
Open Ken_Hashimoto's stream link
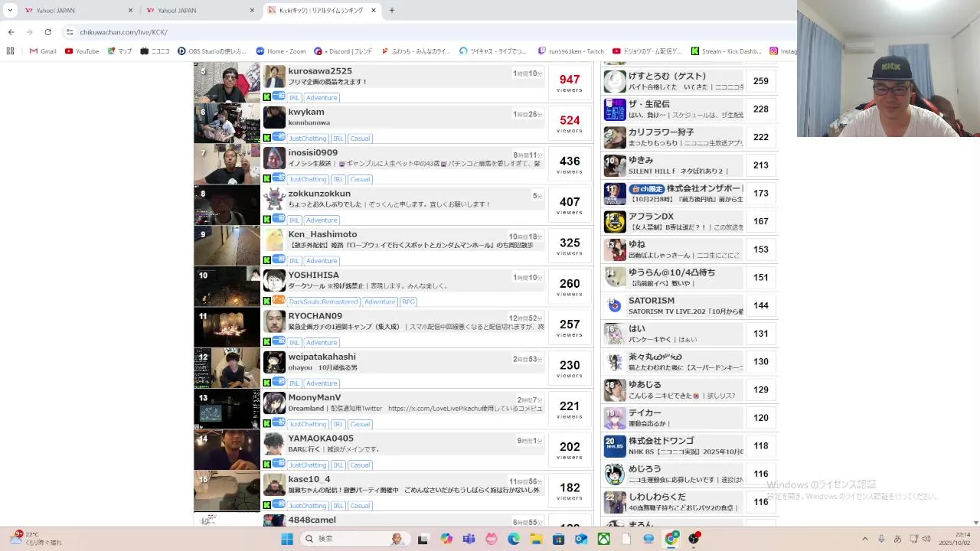click(x=322, y=234)
